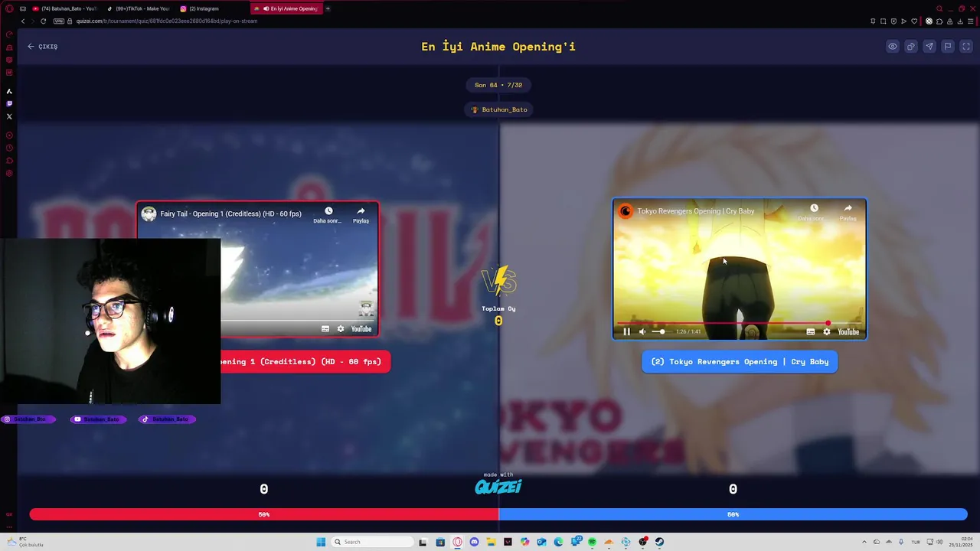Open X (Twitter) in Opera sidebar

pyautogui.click(x=9, y=116)
